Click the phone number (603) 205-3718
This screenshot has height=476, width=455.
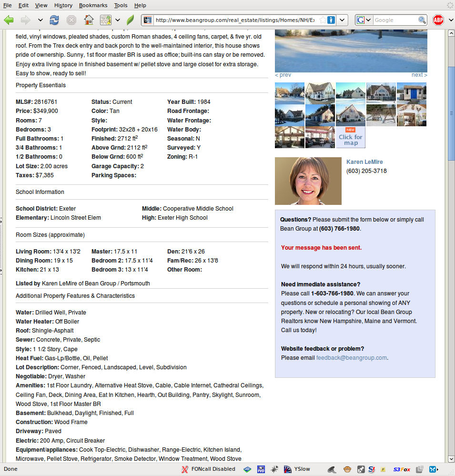tap(366, 171)
